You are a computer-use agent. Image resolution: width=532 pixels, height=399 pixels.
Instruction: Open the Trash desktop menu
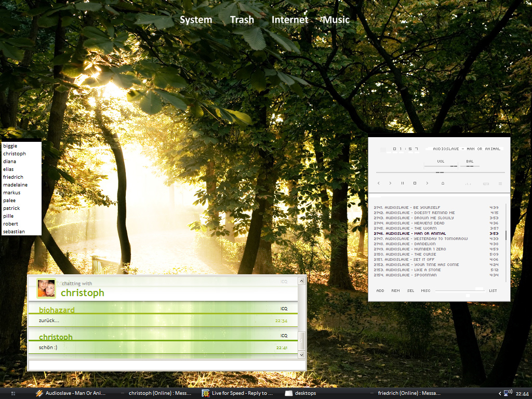[242, 20]
